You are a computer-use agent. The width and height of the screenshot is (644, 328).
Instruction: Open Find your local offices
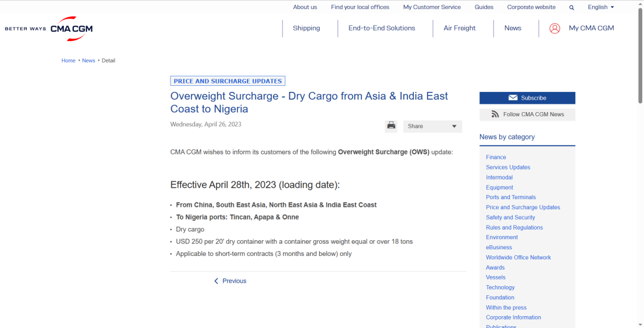point(360,7)
